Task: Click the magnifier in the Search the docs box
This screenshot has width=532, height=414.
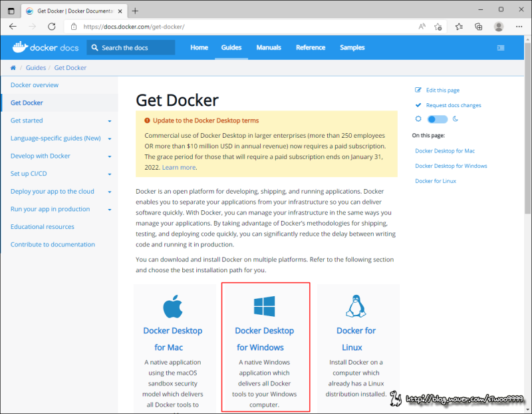Action: click(x=94, y=47)
